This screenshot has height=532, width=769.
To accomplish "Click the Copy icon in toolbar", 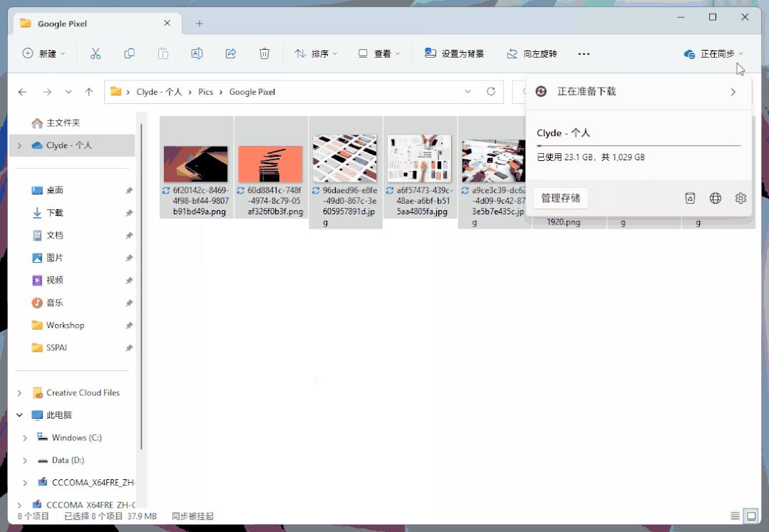I will 129,53.
